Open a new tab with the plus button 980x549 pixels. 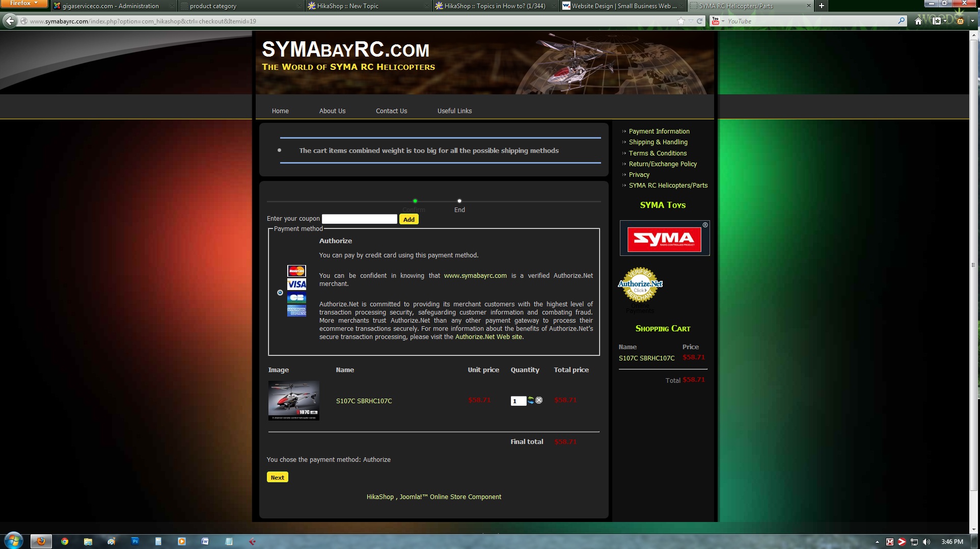[x=821, y=6]
